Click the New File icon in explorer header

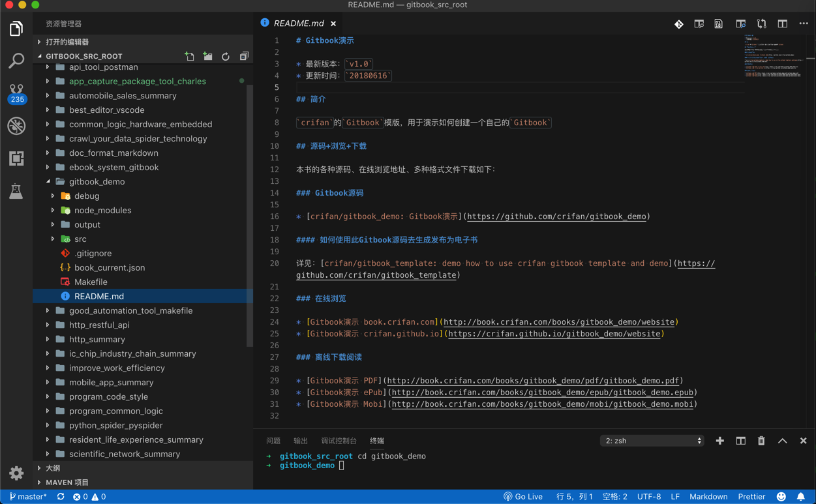click(x=189, y=57)
